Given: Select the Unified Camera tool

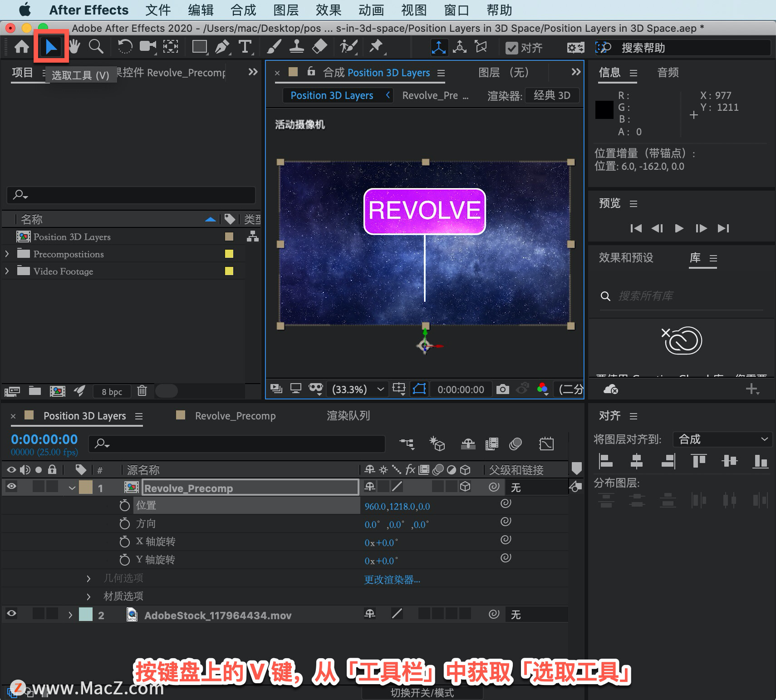Looking at the screenshot, I should [147, 46].
